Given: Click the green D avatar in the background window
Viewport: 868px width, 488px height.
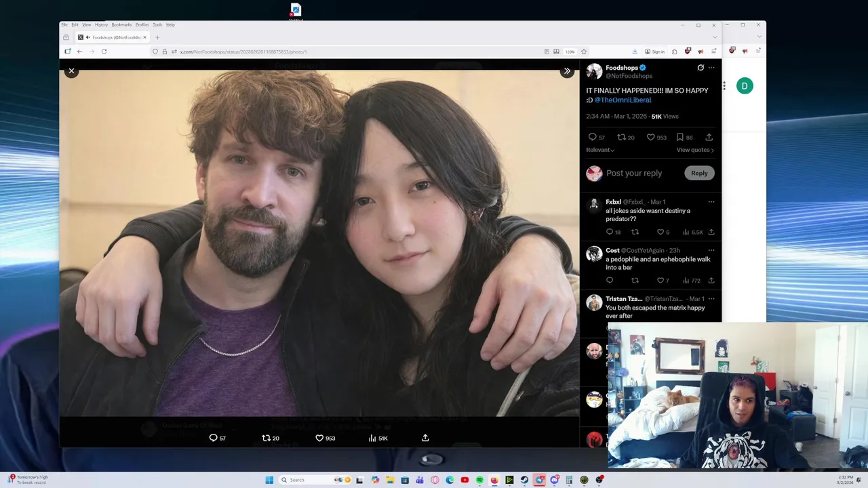Looking at the screenshot, I should coord(745,86).
